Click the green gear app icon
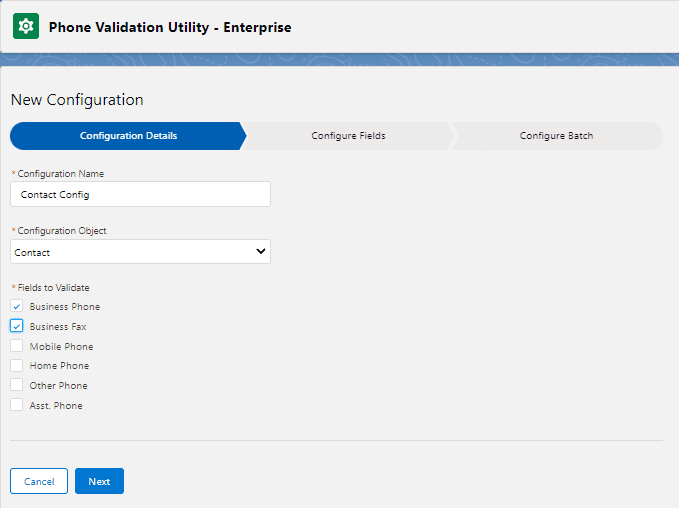Screen dimensions: 679x508 coord(25,26)
